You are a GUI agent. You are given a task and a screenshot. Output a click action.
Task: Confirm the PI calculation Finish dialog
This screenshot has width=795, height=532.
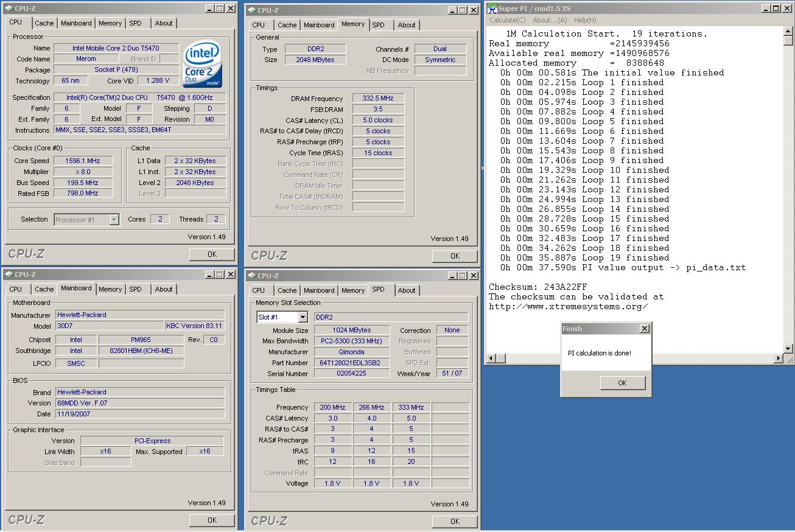tap(622, 383)
